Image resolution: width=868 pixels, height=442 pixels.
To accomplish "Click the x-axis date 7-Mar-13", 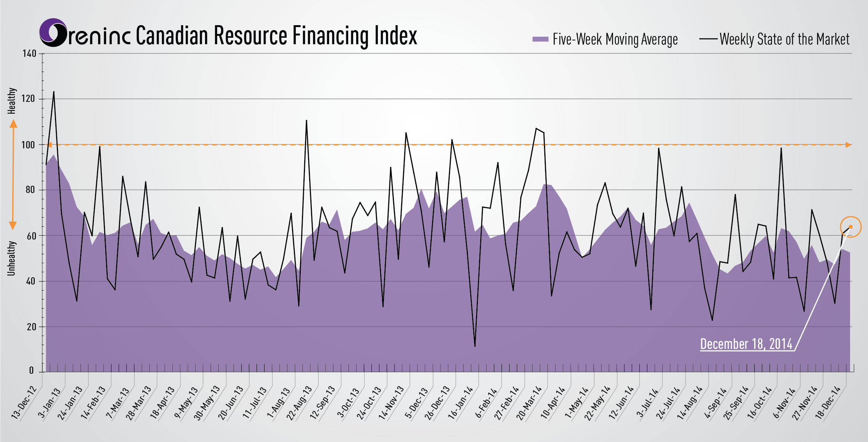I will [x=118, y=403].
